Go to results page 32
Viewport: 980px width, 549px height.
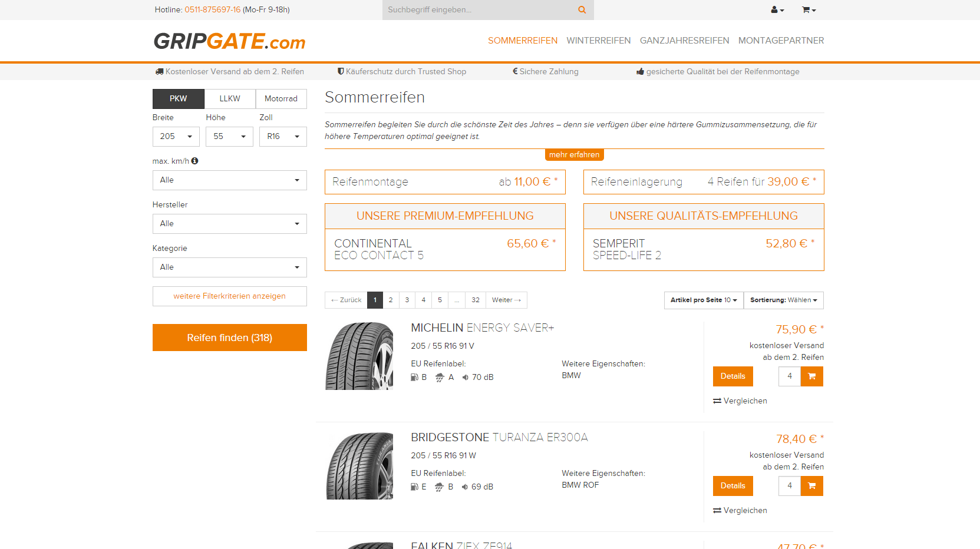click(476, 300)
